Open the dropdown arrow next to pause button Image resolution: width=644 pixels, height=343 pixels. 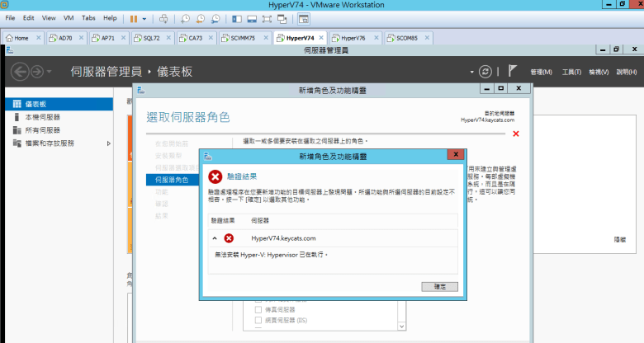tap(145, 17)
